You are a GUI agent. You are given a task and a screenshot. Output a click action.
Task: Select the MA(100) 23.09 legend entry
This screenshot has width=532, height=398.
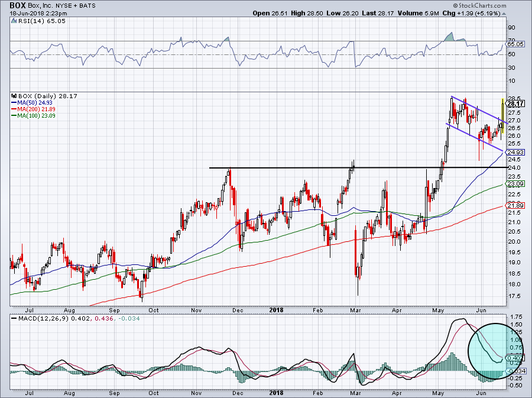click(33, 115)
